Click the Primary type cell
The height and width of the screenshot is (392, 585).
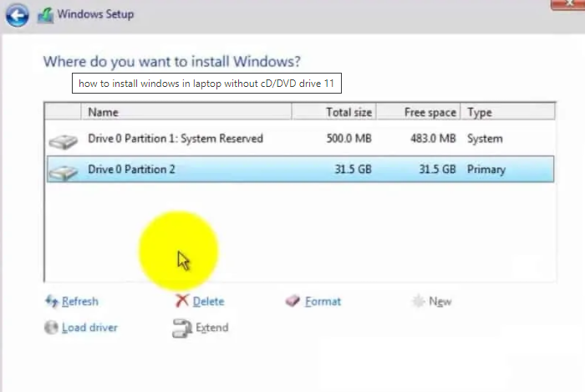pos(486,170)
